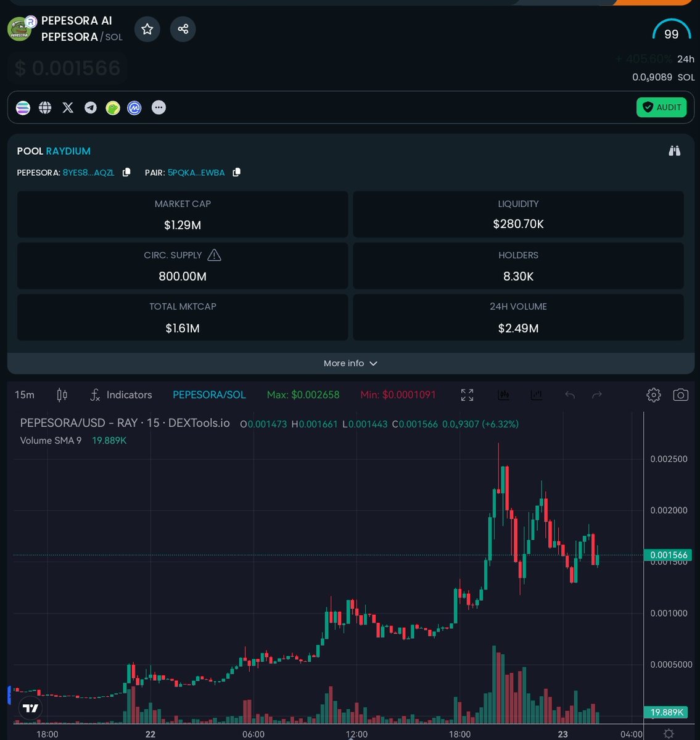
Task: Click the CIRC. SUPPLY 800.00M value
Action: coord(183,276)
